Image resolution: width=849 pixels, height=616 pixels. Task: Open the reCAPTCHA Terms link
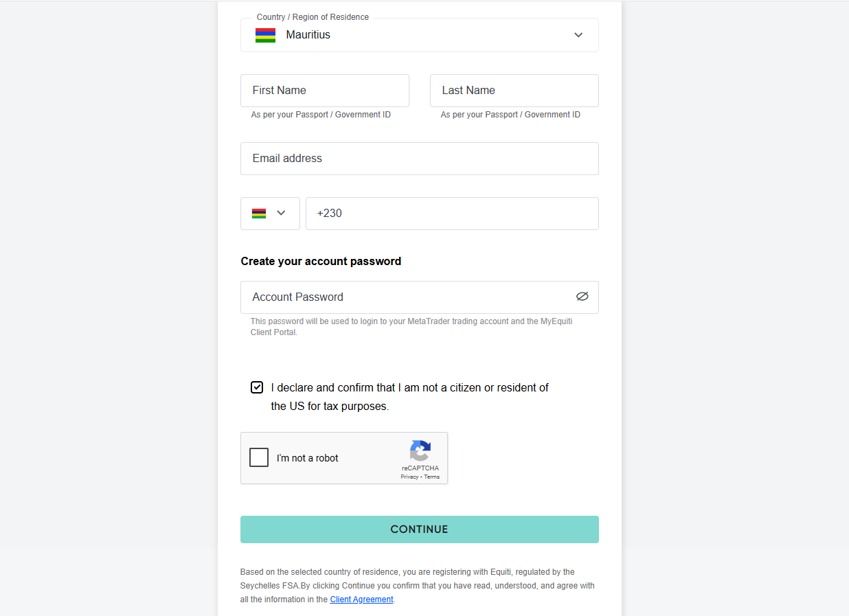coord(432,477)
